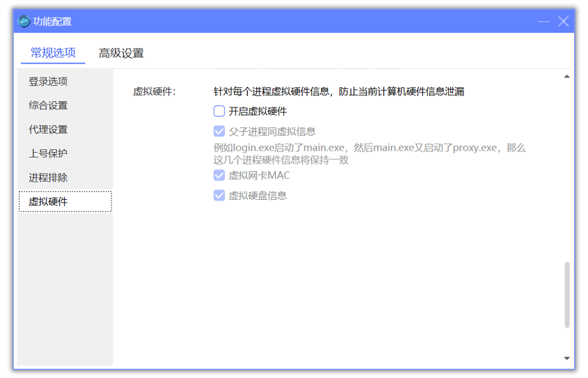Open the 高级设置 tab
This screenshot has width=588, height=378.
pos(121,53)
